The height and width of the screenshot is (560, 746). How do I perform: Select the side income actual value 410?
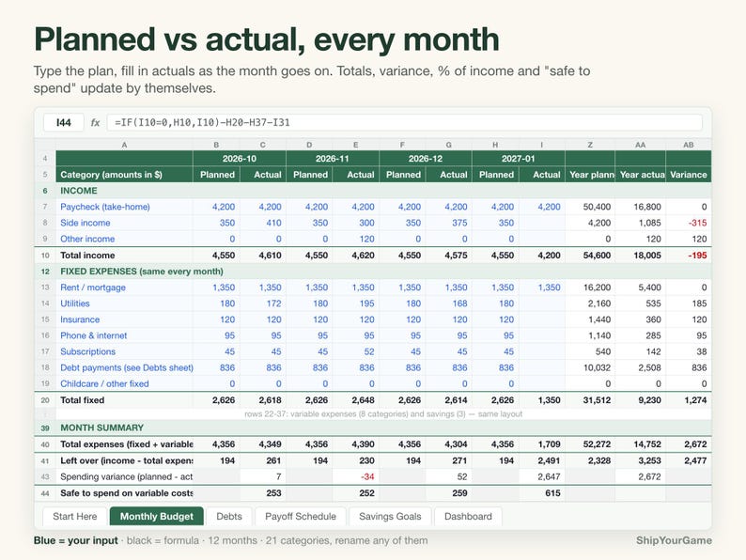[263, 223]
